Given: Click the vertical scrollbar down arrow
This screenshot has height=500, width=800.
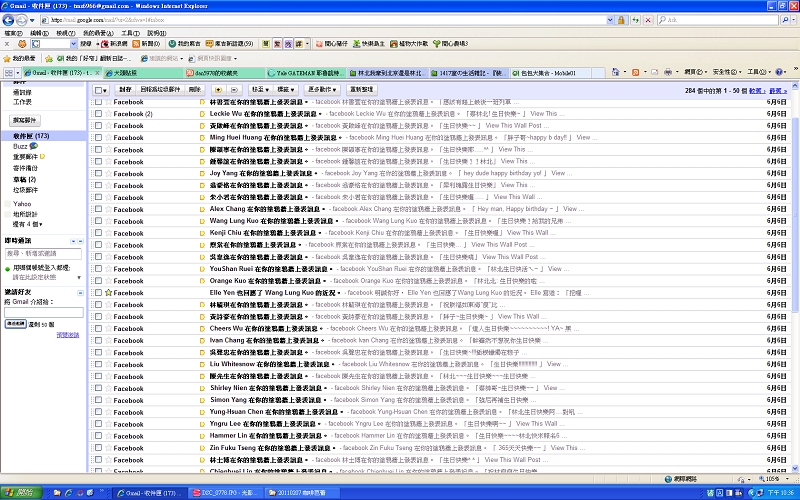Looking at the screenshot, I should [x=795, y=468].
